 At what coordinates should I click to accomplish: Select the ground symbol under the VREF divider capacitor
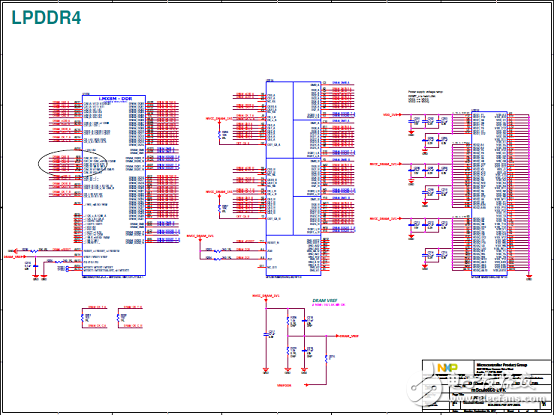pyautogui.click(x=304, y=371)
